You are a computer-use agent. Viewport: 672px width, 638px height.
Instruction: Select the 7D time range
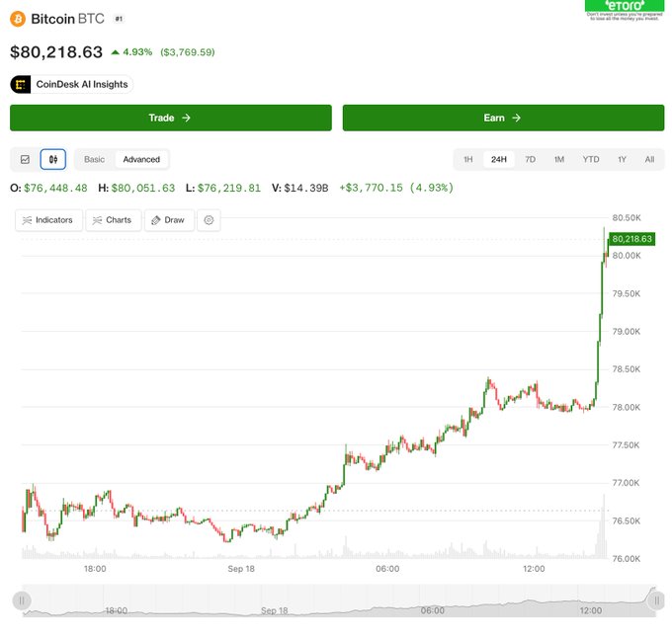tap(530, 159)
